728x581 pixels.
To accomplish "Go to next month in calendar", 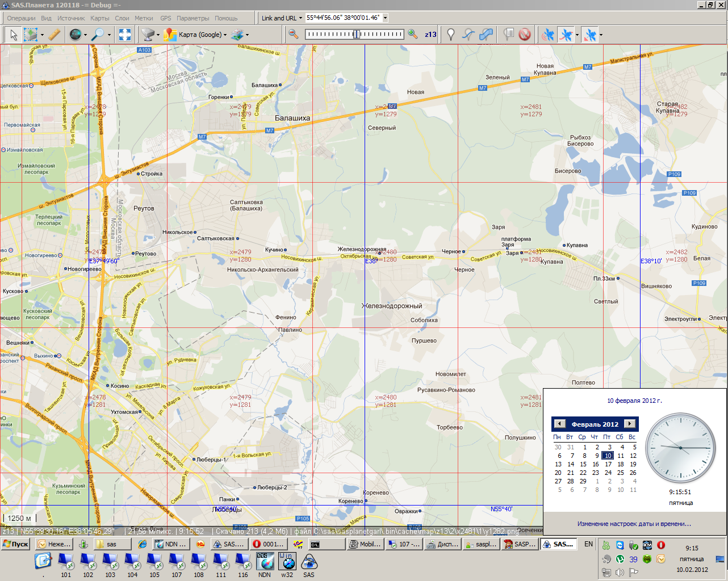I will pyautogui.click(x=629, y=424).
